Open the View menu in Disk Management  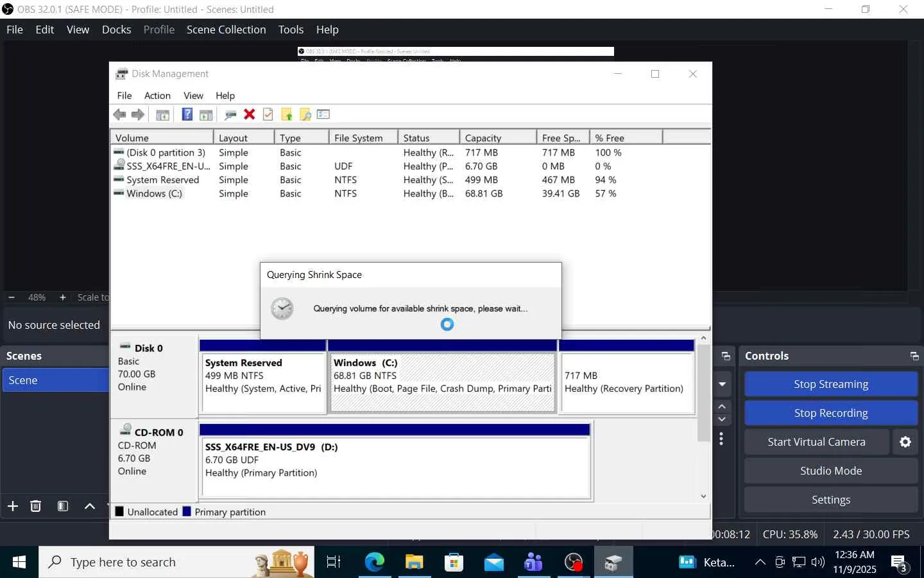tap(193, 96)
